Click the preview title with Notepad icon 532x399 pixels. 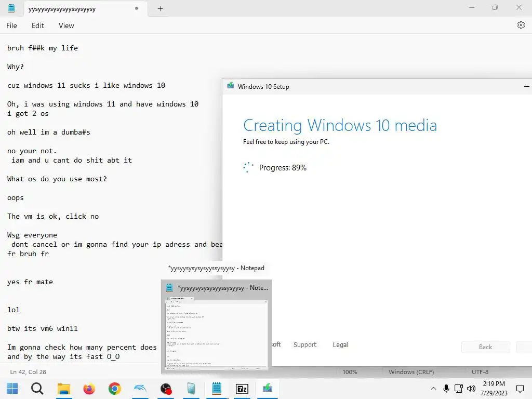tap(217, 288)
